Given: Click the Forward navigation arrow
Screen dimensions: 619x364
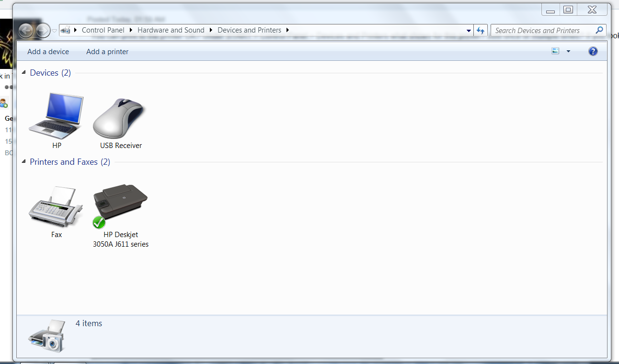Looking at the screenshot, I should pyautogui.click(x=43, y=31).
